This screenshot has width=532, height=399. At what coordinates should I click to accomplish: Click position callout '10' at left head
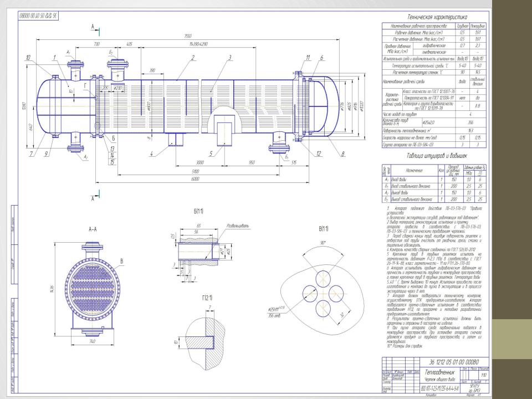pos(28,58)
